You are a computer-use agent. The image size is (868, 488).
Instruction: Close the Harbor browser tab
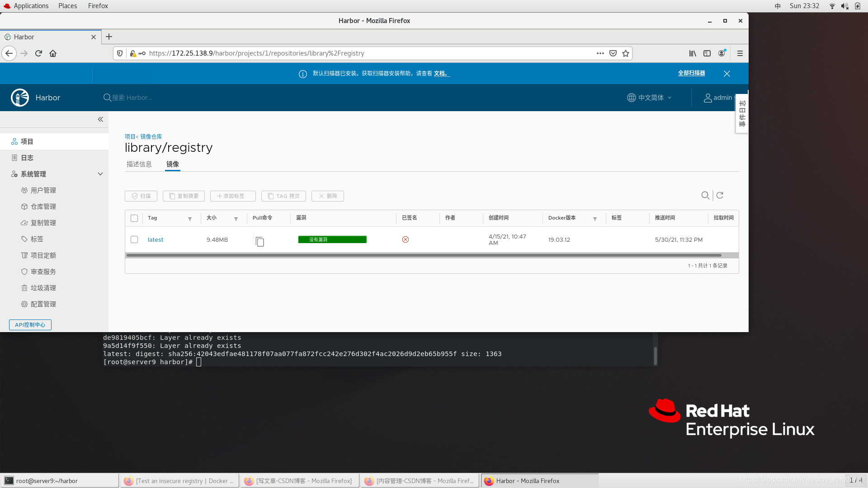click(94, 37)
